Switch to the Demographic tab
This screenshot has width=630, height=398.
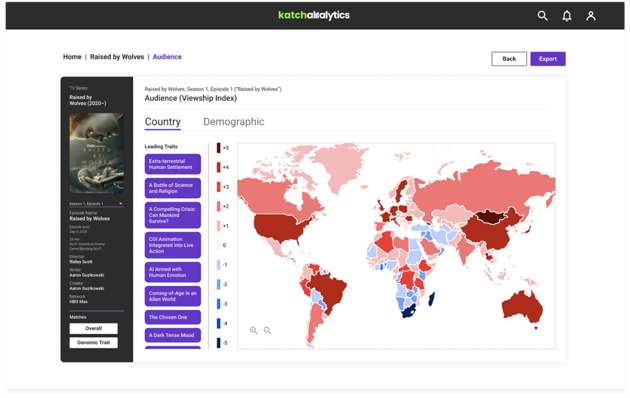tap(233, 122)
